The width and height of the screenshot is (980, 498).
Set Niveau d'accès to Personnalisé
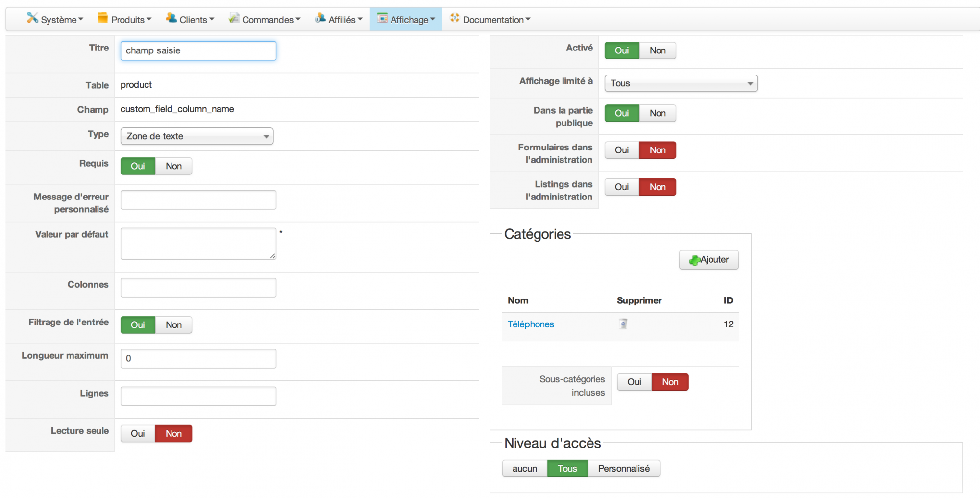tap(624, 469)
